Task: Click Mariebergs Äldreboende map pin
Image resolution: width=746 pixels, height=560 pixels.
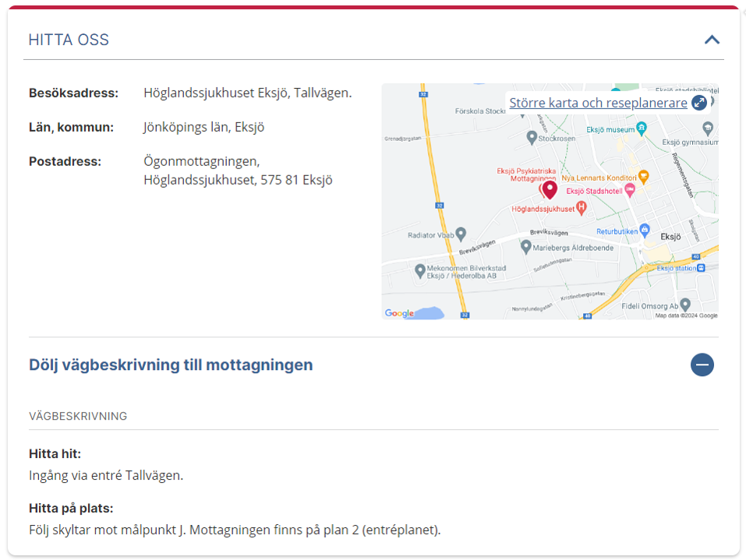Action: (525, 247)
